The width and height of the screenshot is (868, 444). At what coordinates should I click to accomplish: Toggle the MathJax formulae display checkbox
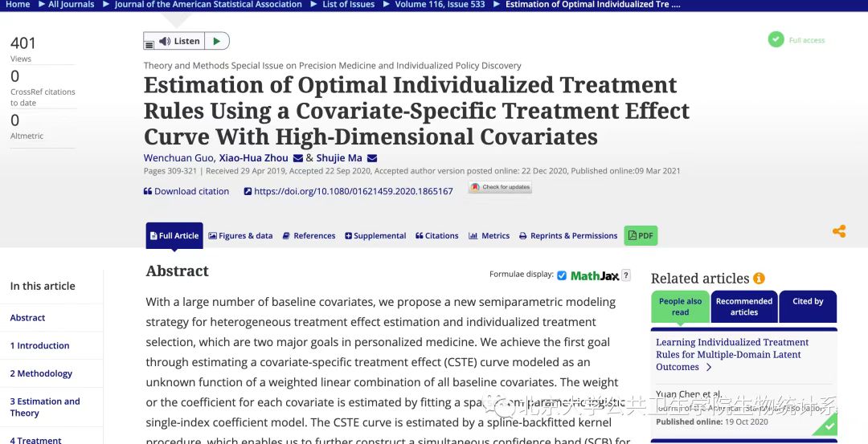point(562,275)
